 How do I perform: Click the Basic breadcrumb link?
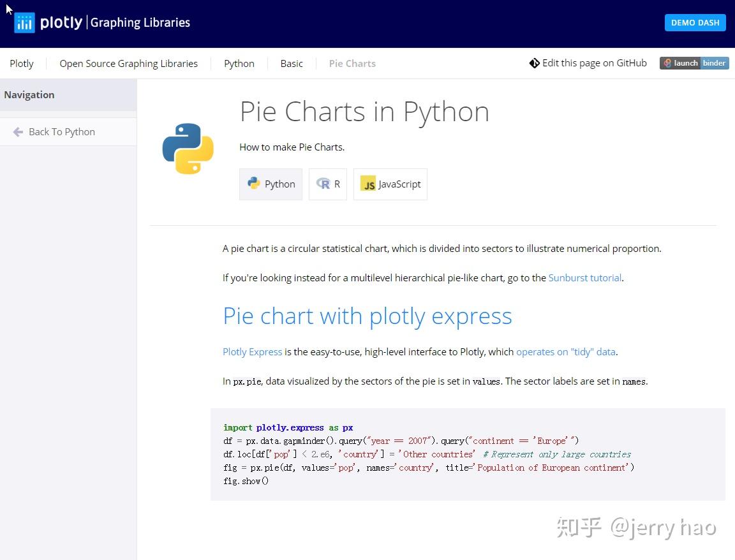[x=292, y=63]
